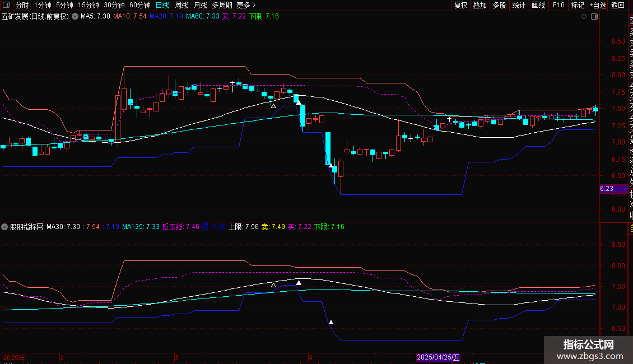
Task: Toggle the right panel layout icon
Action: click(x=594, y=17)
